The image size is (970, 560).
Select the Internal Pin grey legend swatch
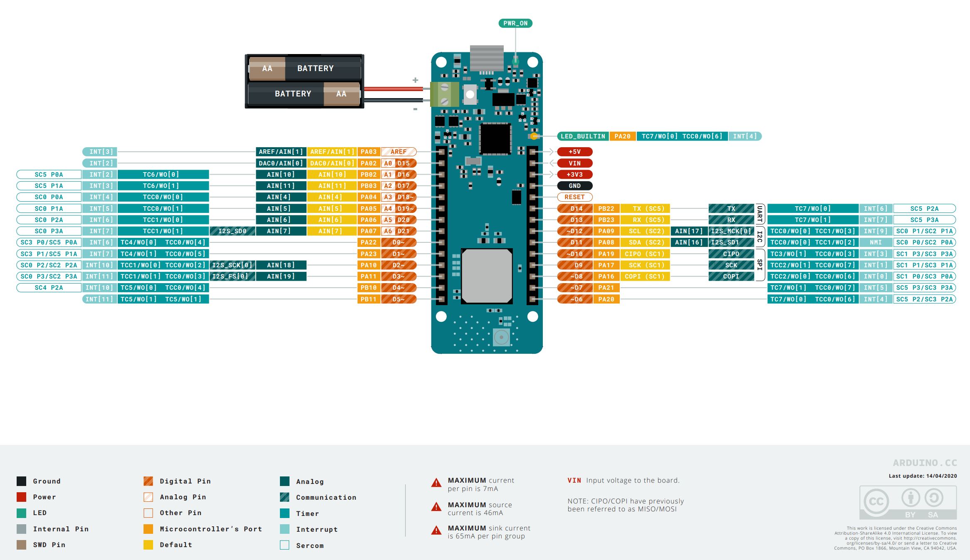coord(21,529)
